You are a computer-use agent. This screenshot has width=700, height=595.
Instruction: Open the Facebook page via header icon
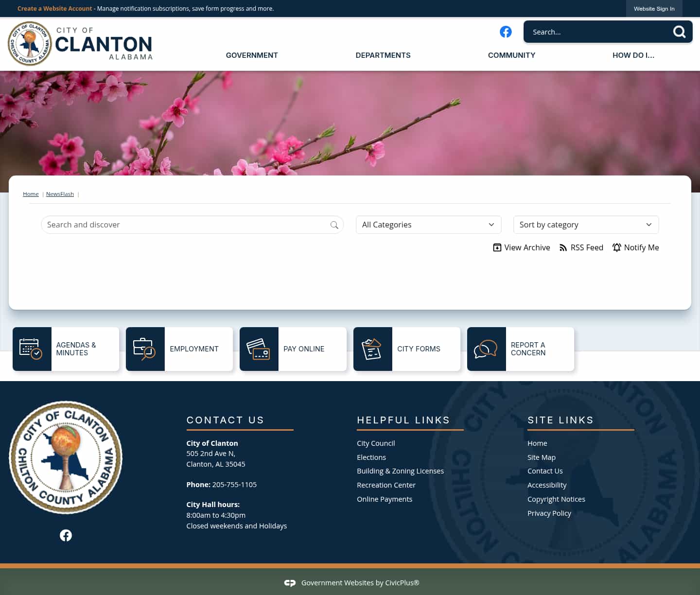(506, 32)
